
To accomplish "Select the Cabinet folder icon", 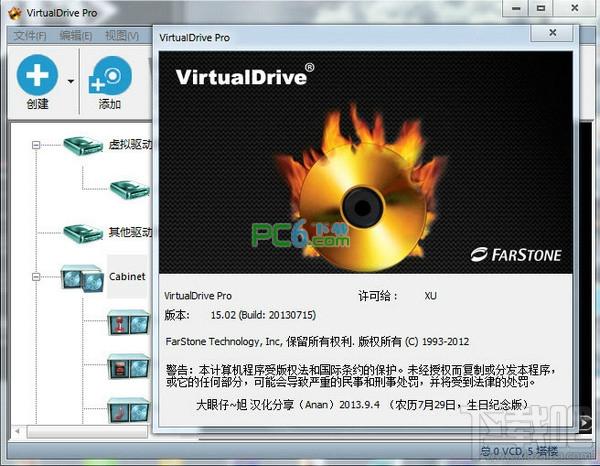I will click(82, 278).
